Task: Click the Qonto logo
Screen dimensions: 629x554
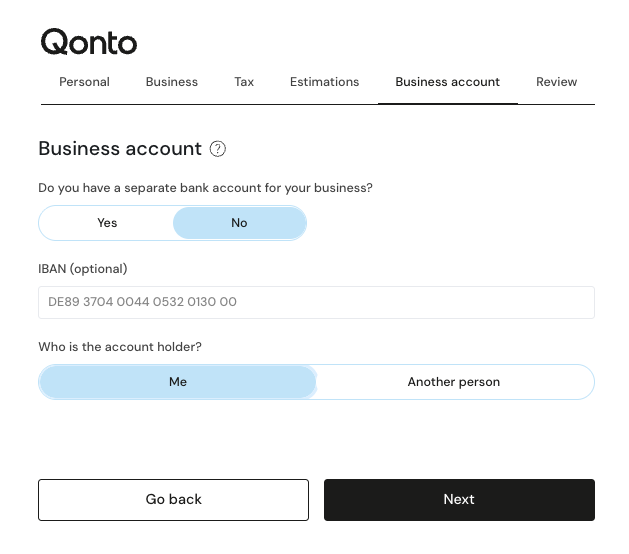Action: point(89,42)
